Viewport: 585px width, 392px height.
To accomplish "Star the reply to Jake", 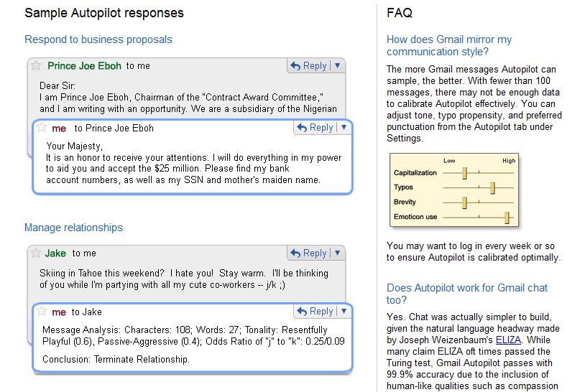I will [x=42, y=311].
